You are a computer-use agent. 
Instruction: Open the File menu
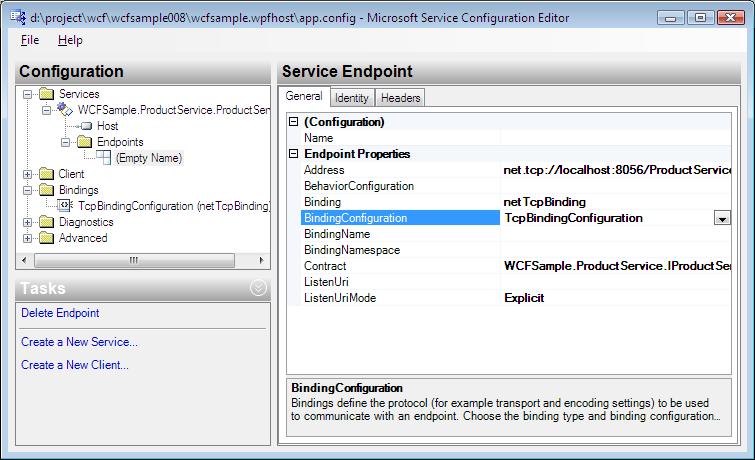(x=30, y=40)
